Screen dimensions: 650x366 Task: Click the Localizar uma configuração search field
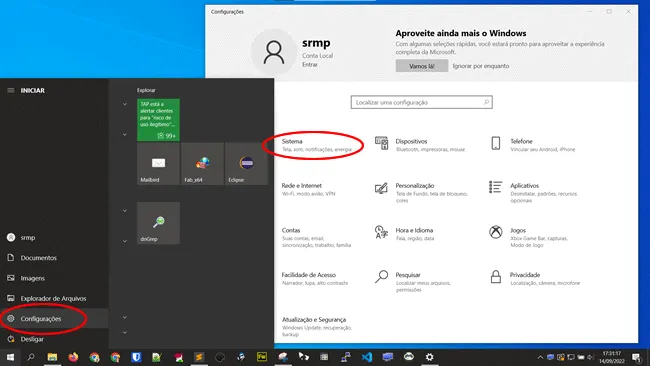[x=422, y=102]
